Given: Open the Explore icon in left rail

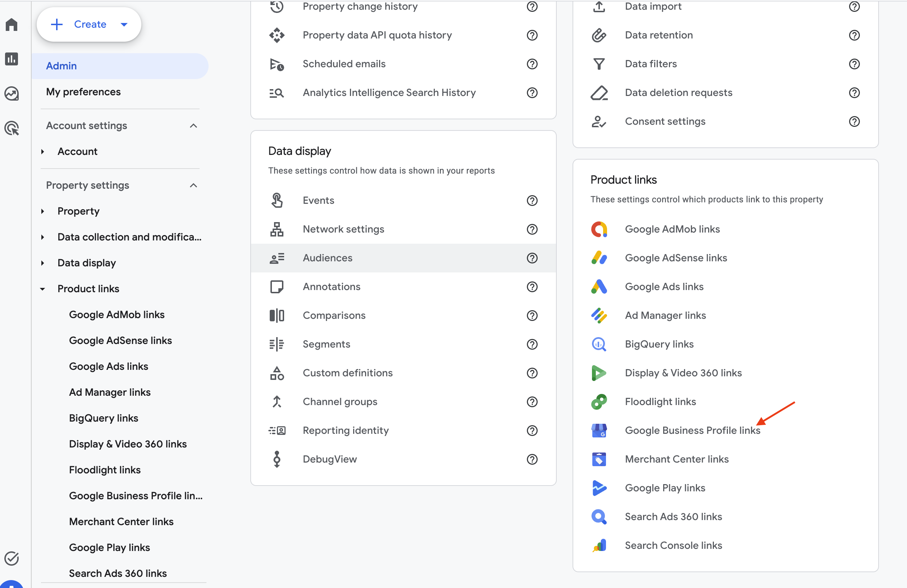Looking at the screenshot, I should 12,94.
